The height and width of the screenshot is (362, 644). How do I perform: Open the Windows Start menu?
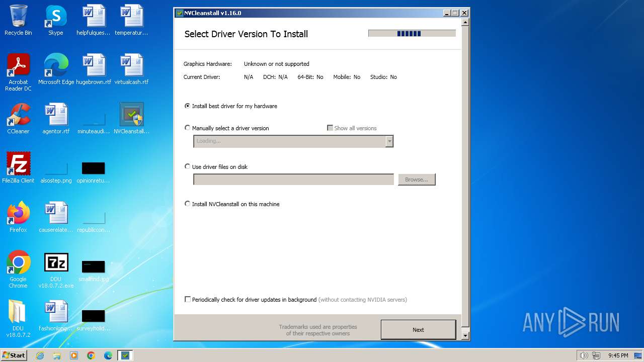tap(14, 355)
